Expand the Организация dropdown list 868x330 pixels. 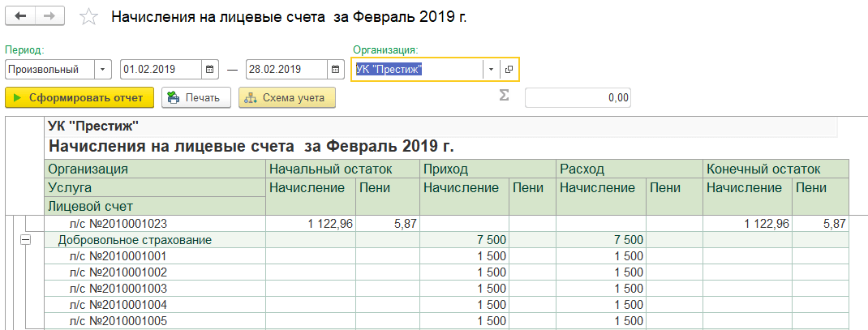click(x=491, y=70)
